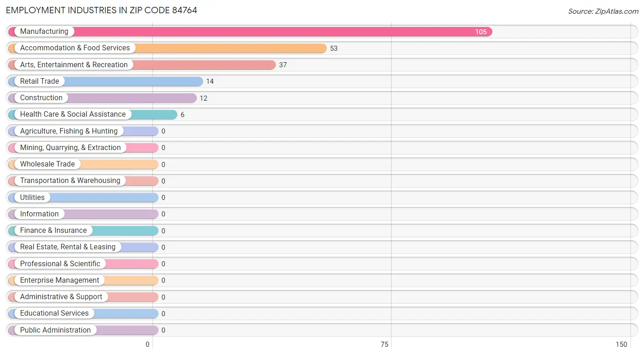Image resolution: width=644 pixels, height=355 pixels.
Task: Click the Source: ZipAtlas.com attribution
Action: (603, 11)
